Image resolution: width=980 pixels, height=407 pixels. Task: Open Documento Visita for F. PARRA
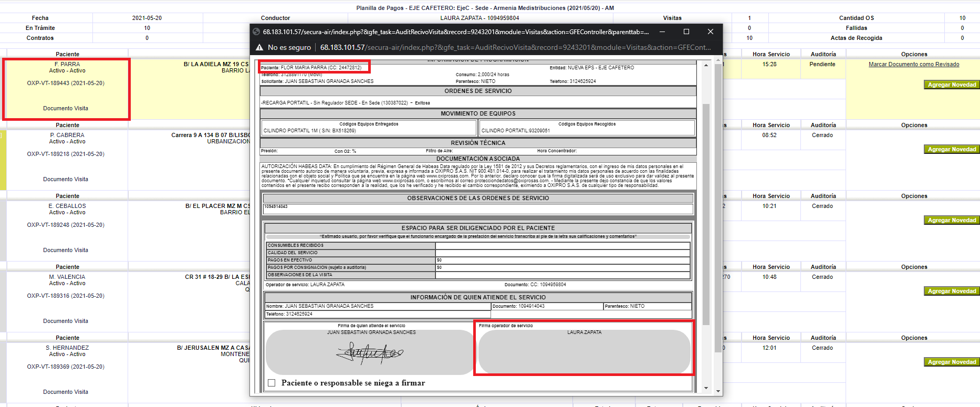pos(66,108)
